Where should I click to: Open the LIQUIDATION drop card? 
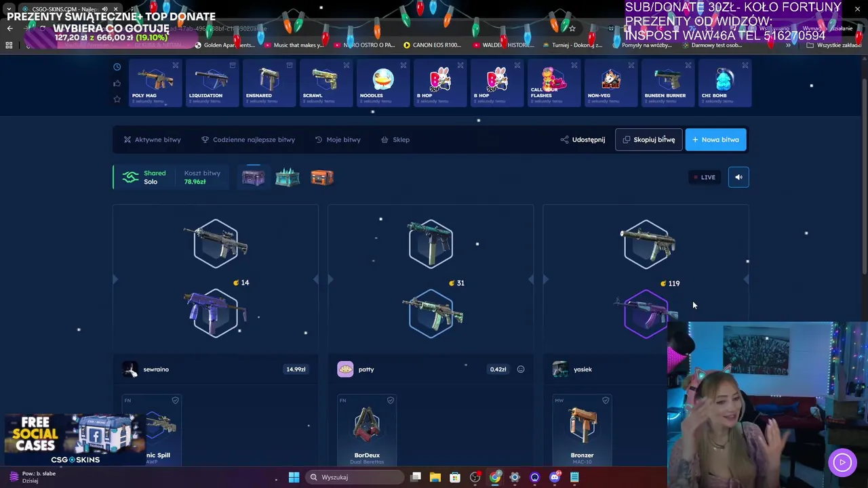212,83
